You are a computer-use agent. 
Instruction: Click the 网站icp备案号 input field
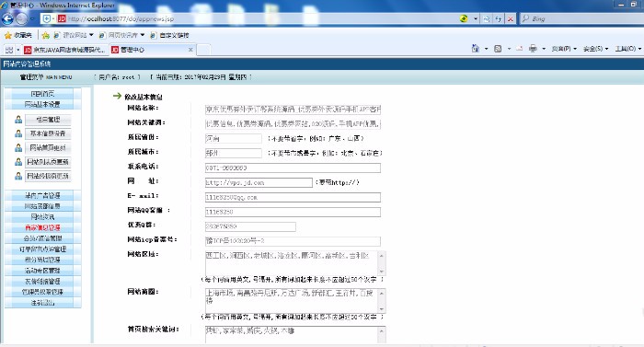coord(293,241)
